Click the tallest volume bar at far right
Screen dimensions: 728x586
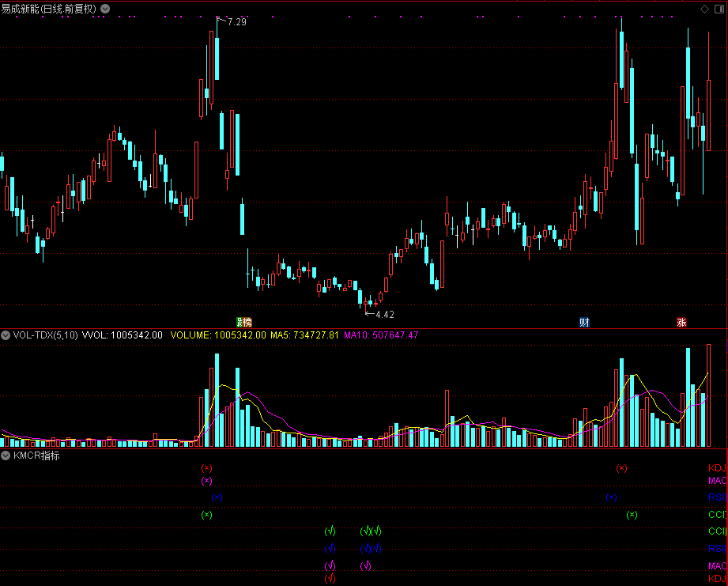point(708,395)
